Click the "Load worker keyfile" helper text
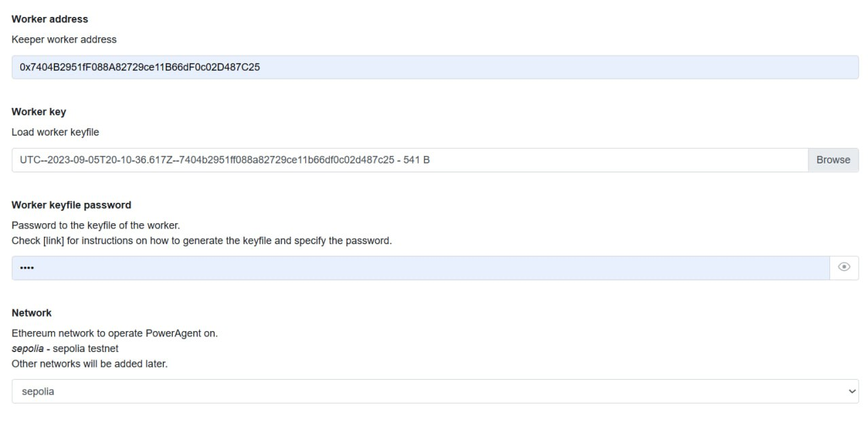 (55, 132)
